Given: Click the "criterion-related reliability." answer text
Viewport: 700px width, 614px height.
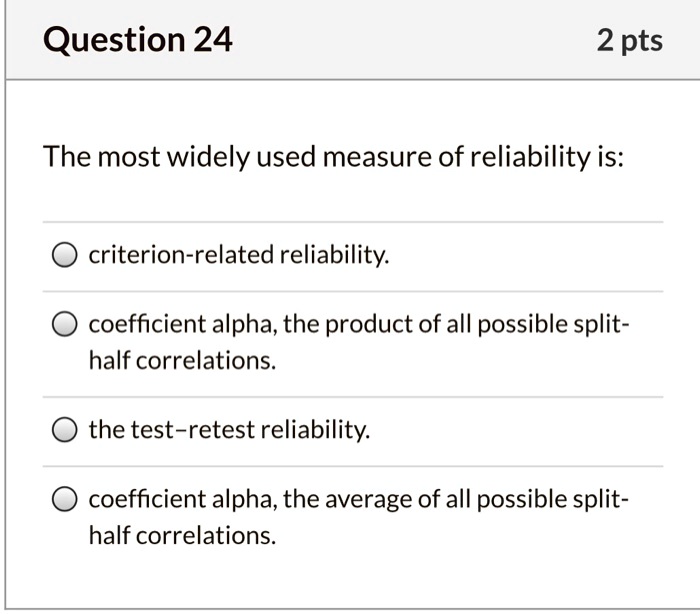Looking at the screenshot, I should coord(239,256).
